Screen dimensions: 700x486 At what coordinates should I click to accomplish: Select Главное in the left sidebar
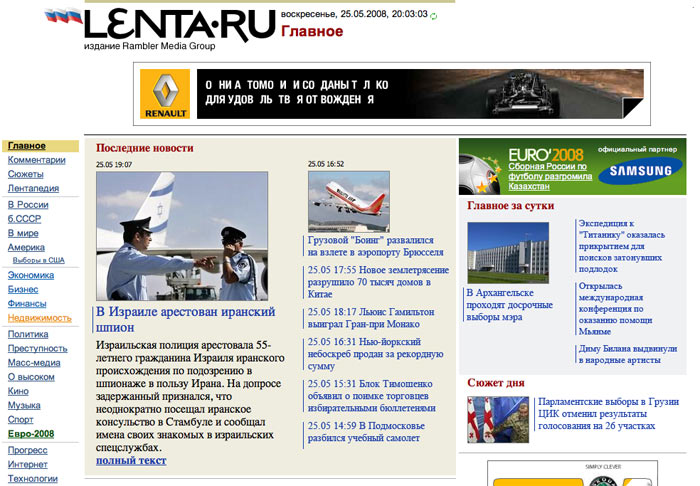click(27, 146)
